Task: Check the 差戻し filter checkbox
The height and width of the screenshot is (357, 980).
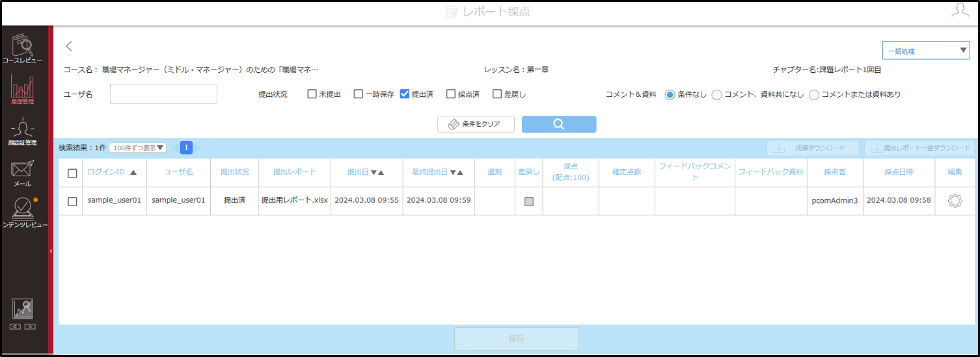Action: (497, 94)
